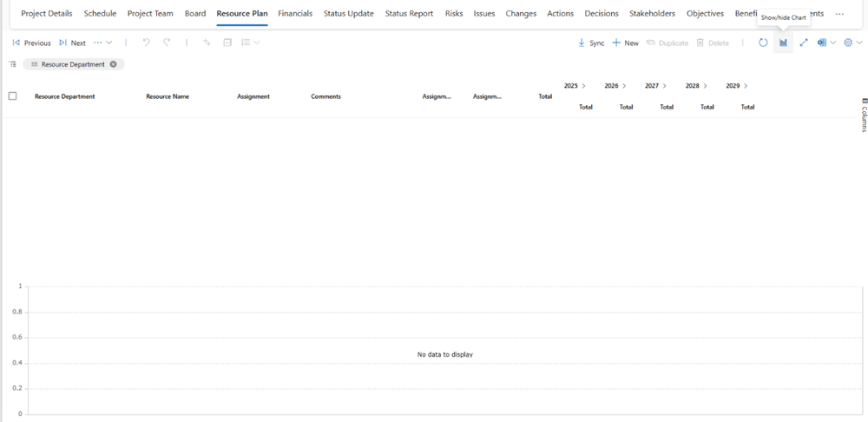Open the Decisions tab

pyautogui.click(x=602, y=14)
